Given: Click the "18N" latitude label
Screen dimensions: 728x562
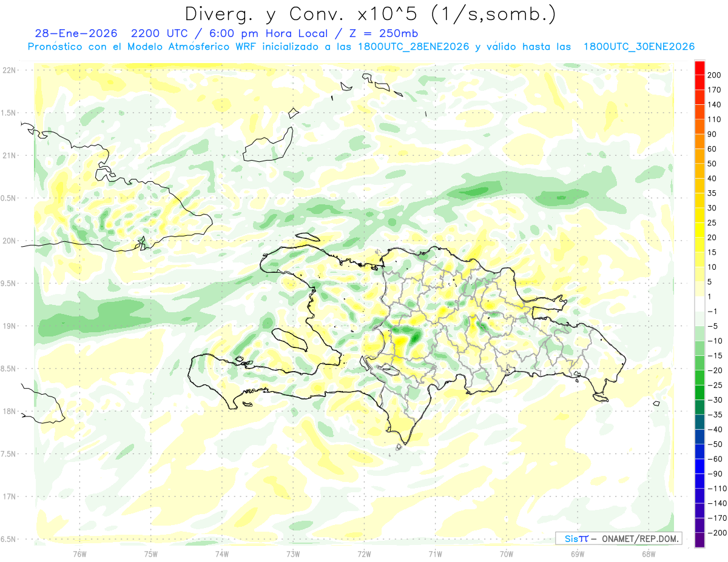Looking at the screenshot, I should (8, 411).
